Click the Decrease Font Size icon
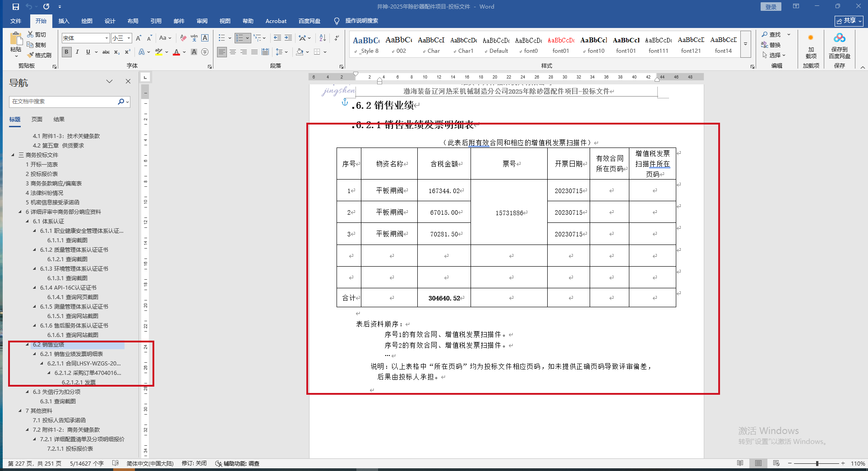Image resolution: width=868 pixels, height=471 pixels. coord(149,38)
